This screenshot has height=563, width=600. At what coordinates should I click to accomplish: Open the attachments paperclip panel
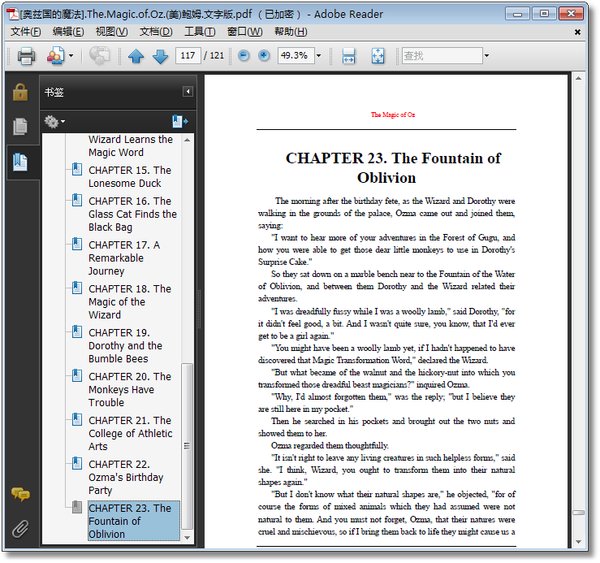[19, 528]
